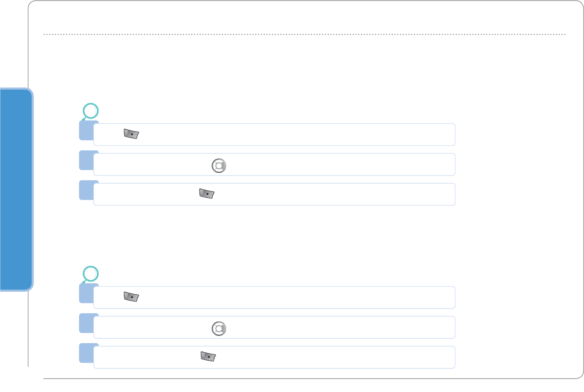Click the blue number tab of the upper procedure's second step
The width and height of the screenshot is (584, 392).
(x=86, y=160)
